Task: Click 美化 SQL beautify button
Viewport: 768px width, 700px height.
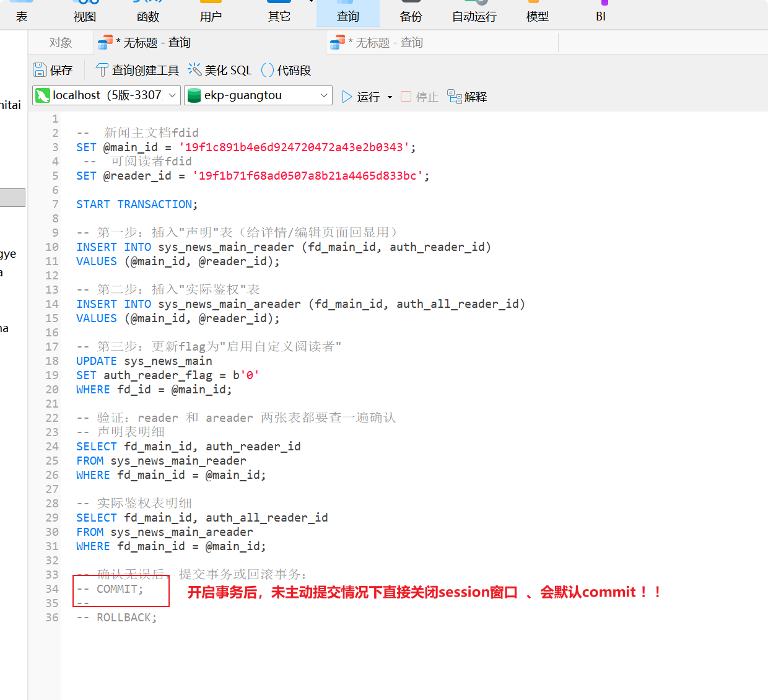Action: click(220, 70)
